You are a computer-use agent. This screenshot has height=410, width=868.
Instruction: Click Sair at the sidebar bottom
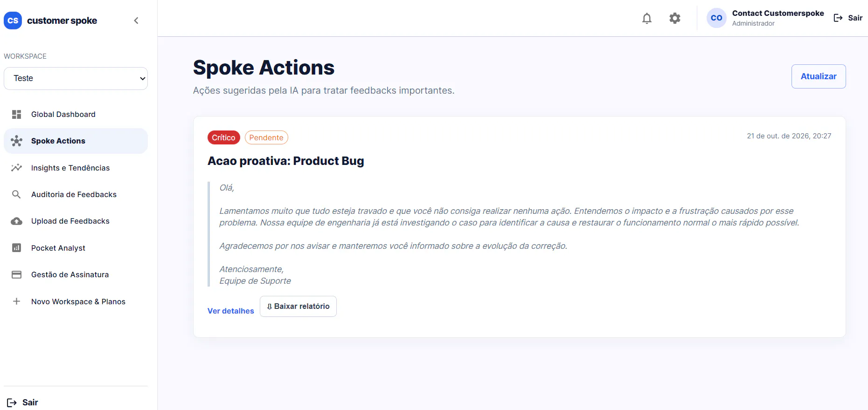pyautogui.click(x=22, y=403)
